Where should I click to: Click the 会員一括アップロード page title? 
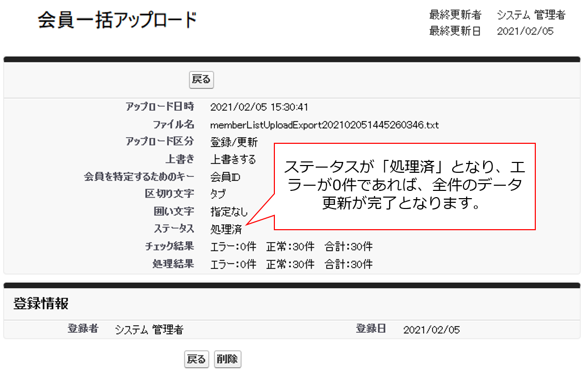pyautogui.click(x=117, y=20)
